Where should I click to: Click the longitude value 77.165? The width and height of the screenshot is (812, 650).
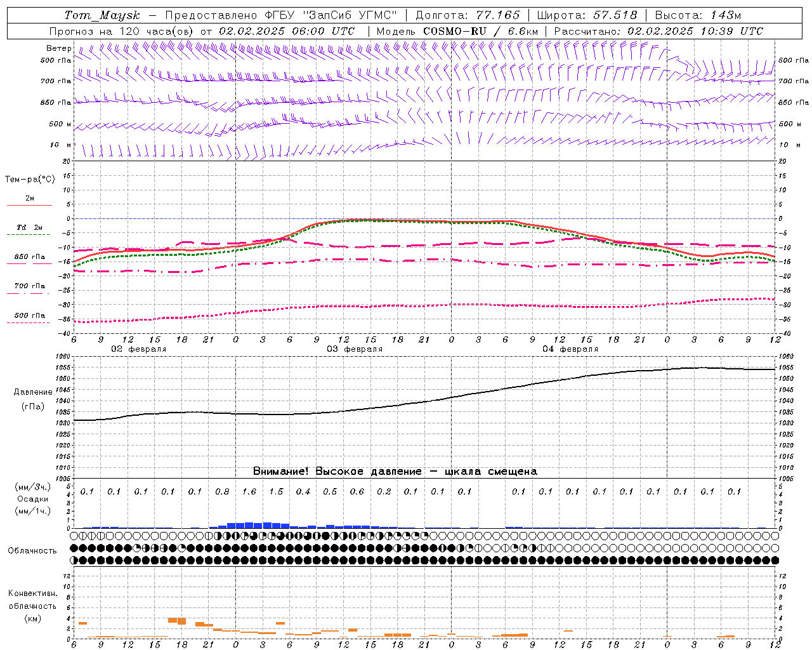[x=498, y=15]
